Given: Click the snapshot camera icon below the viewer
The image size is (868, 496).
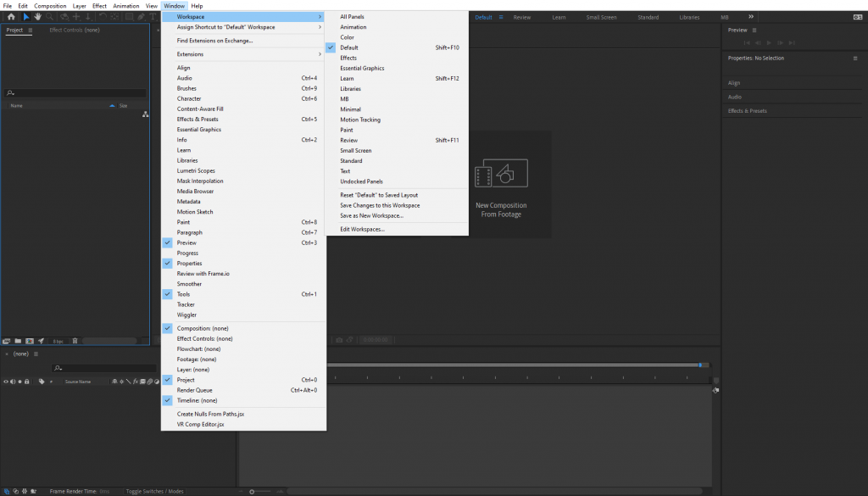Looking at the screenshot, I should 339,340.
